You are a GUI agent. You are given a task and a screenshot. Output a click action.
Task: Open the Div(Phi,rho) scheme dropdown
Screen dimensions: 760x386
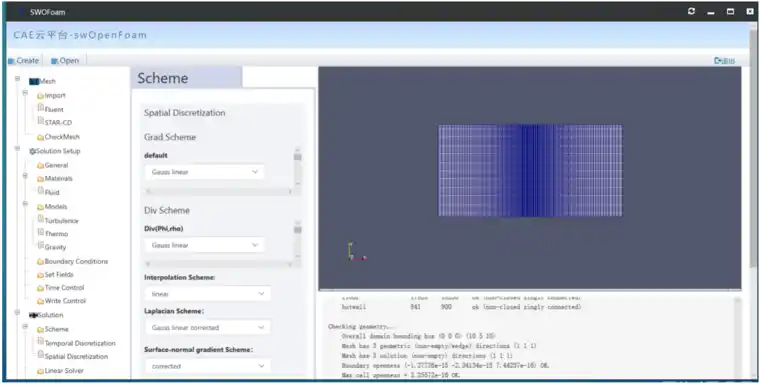click(205, 245)
